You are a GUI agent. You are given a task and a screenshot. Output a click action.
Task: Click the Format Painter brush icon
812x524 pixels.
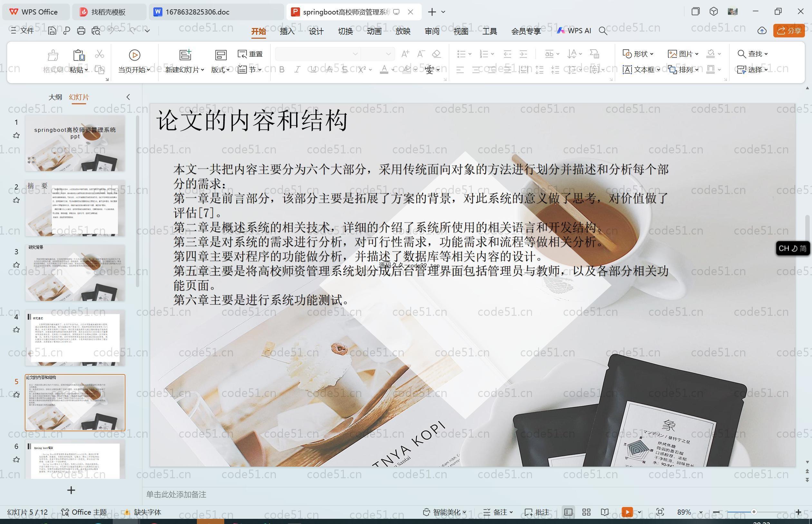pos(53,55)
